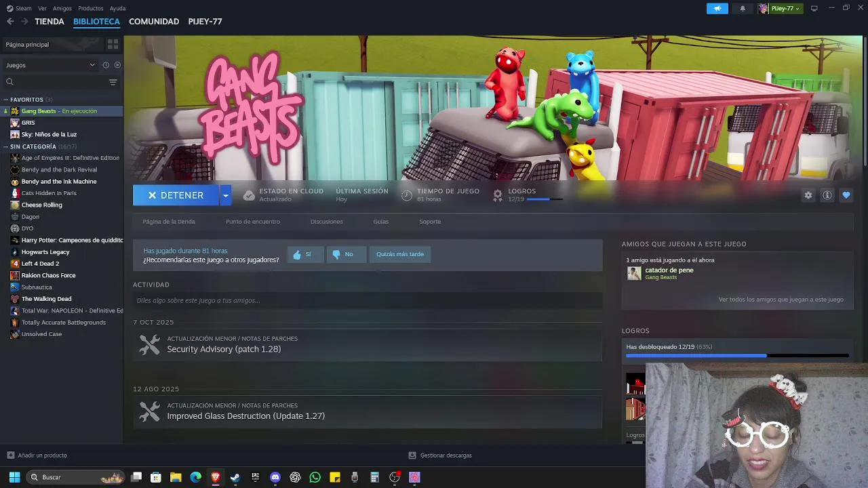
Task: Open the game information icon
Action: pos(827,195)
